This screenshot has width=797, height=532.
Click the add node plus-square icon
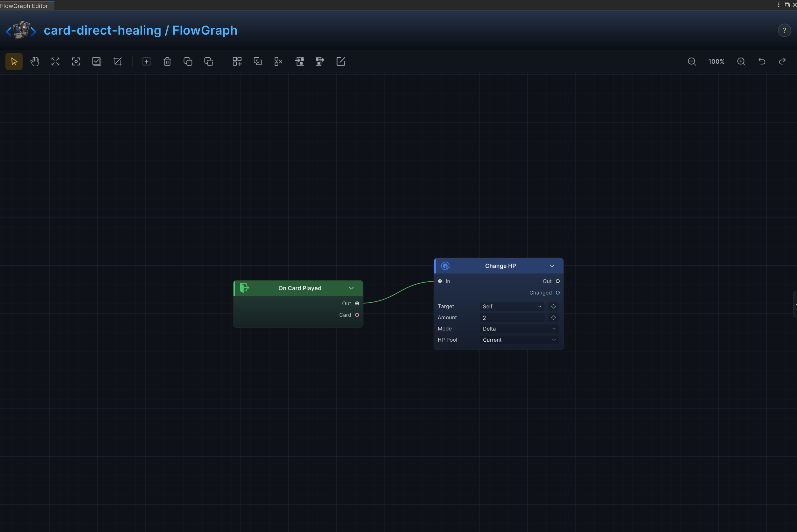coord(146,61)
